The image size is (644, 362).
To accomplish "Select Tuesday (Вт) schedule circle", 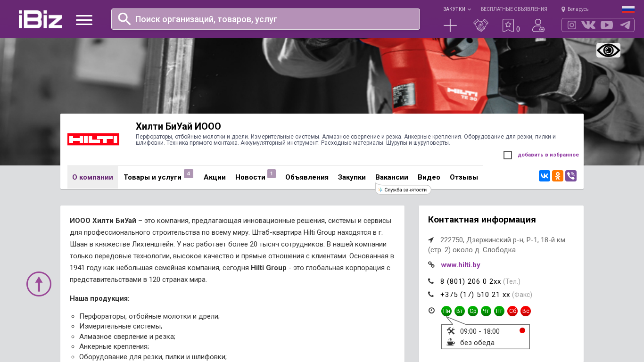I will pyautogui.click(x=460, y=311).
